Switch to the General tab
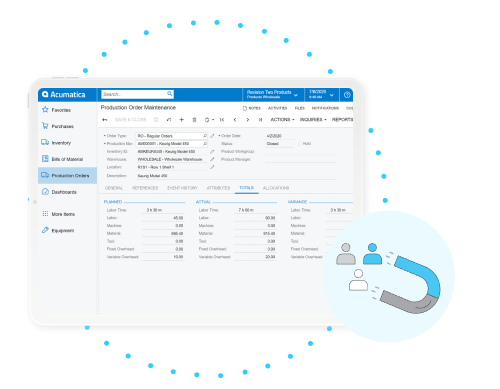Screen dimensions: 500x389 pyautogui.click(x=114, y=188)
